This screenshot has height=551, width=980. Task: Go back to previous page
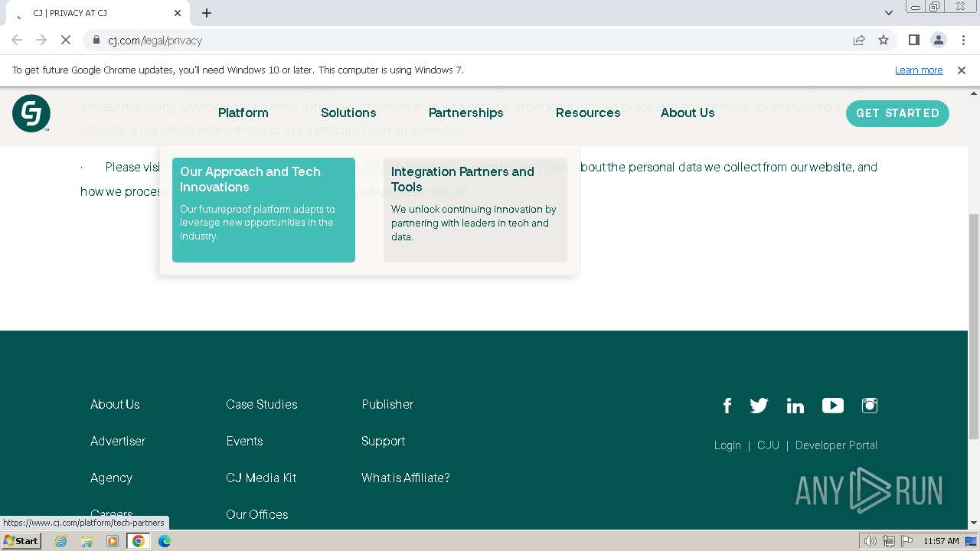[17, 41]
